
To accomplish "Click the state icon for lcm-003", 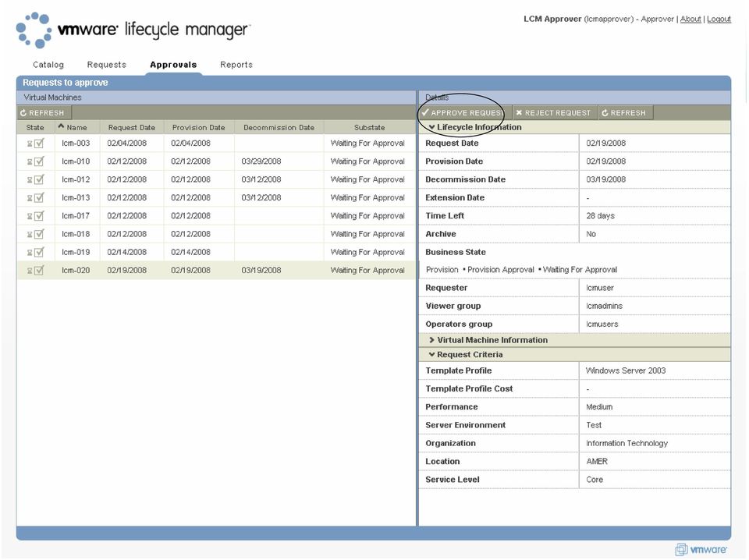I will point(35,144).
